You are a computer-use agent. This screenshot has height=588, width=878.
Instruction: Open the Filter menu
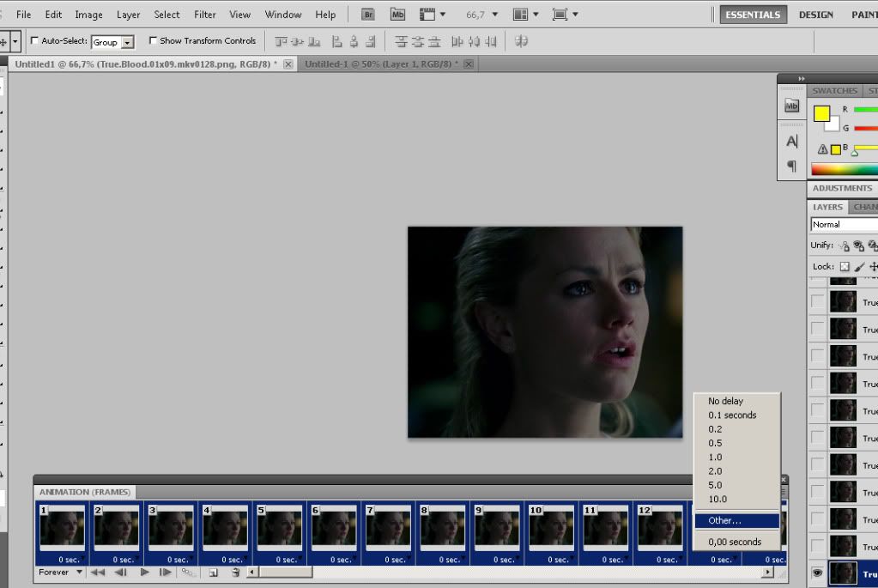coord(204,15)
